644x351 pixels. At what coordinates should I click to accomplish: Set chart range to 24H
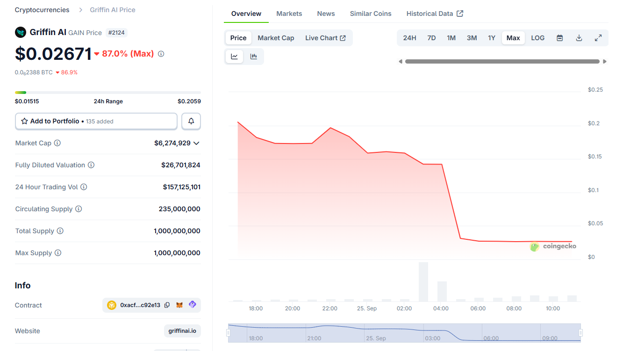click(409, 38)
